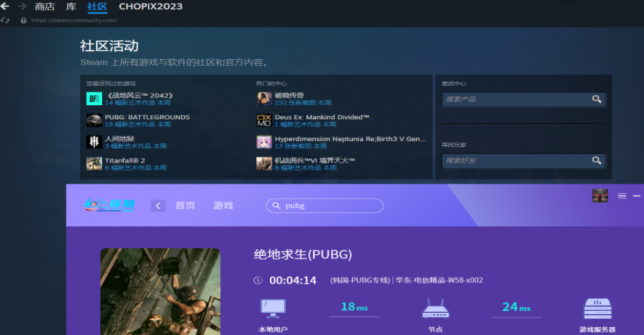This screenshot has width=644, height=335.
Task: Reload the Steam community page
Action: tap(5, 20)
